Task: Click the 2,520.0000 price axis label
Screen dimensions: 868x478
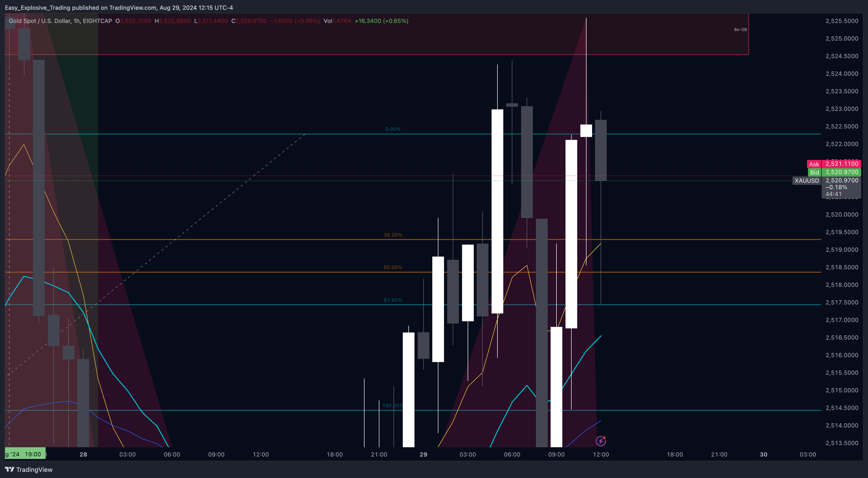Action: [842, 214]
